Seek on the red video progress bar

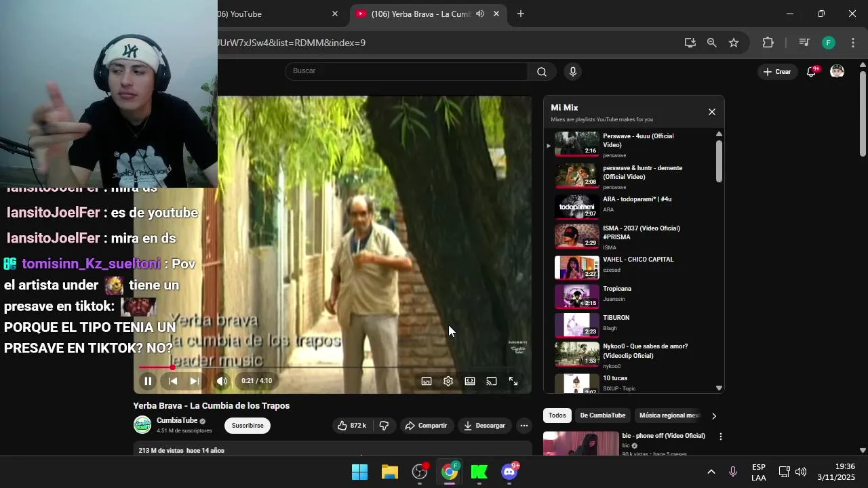pyautogui.click(x=332, y=367)
